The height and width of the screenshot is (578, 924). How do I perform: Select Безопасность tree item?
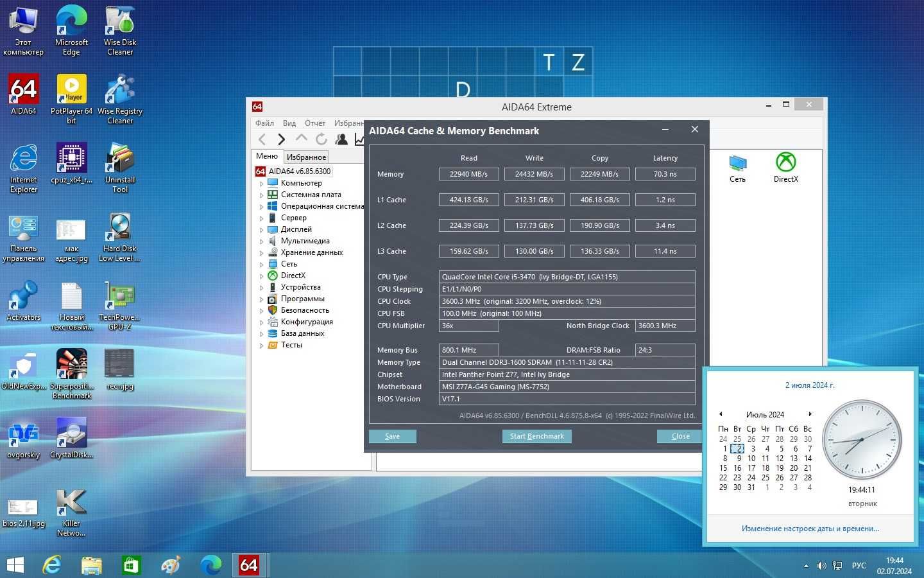pyautogui.click(x=305, y=310)
